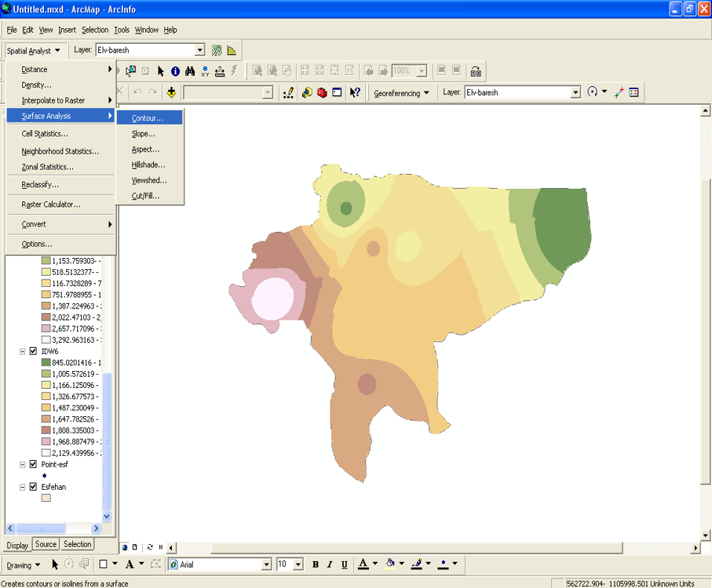Screen dimensions: 712x588
Task: Click the Create Histogram icon
Action: (232, 51)
